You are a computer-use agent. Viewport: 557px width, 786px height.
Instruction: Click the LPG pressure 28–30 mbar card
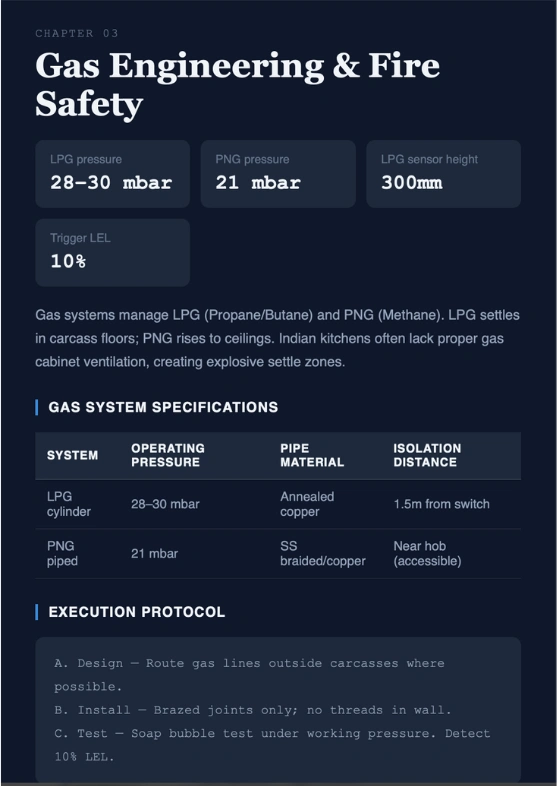coord(112,173)
